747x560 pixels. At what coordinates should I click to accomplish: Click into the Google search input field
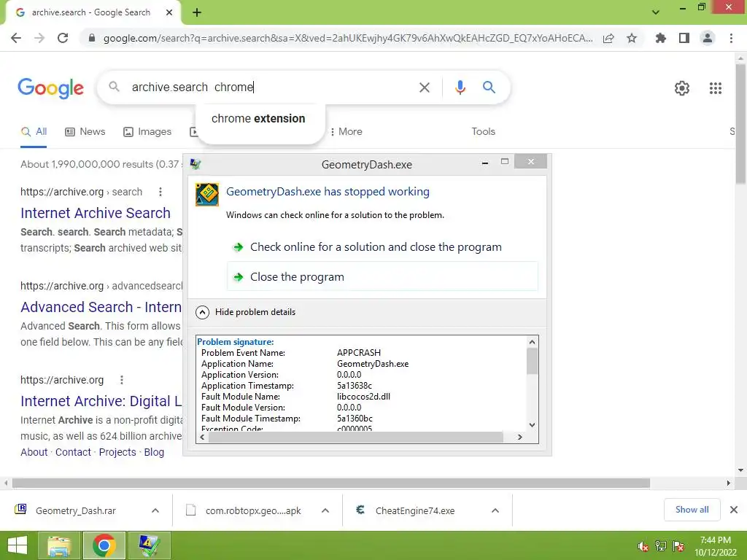(x=269, y=87)
